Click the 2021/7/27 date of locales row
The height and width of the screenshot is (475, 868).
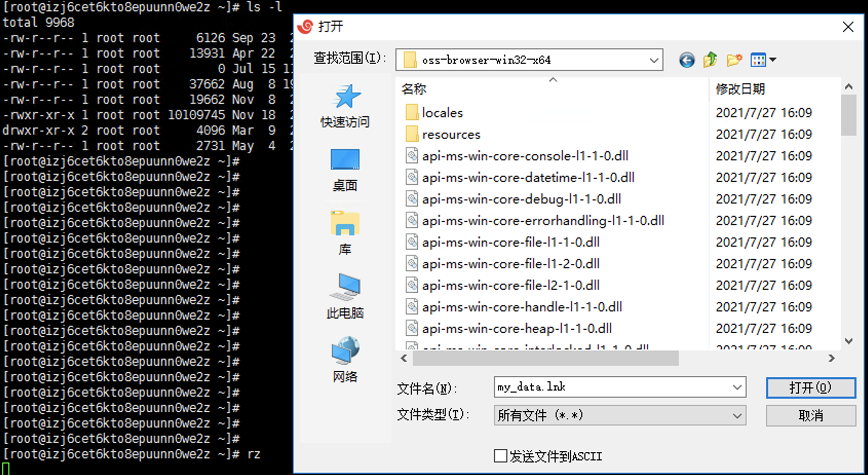(764, 113)
